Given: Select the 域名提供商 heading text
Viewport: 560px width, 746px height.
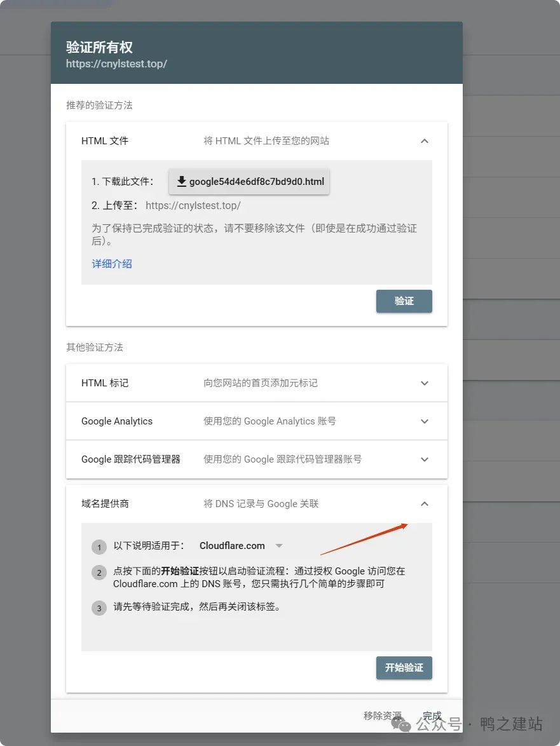Looking at the screenshot, I should tap(105, 503).
